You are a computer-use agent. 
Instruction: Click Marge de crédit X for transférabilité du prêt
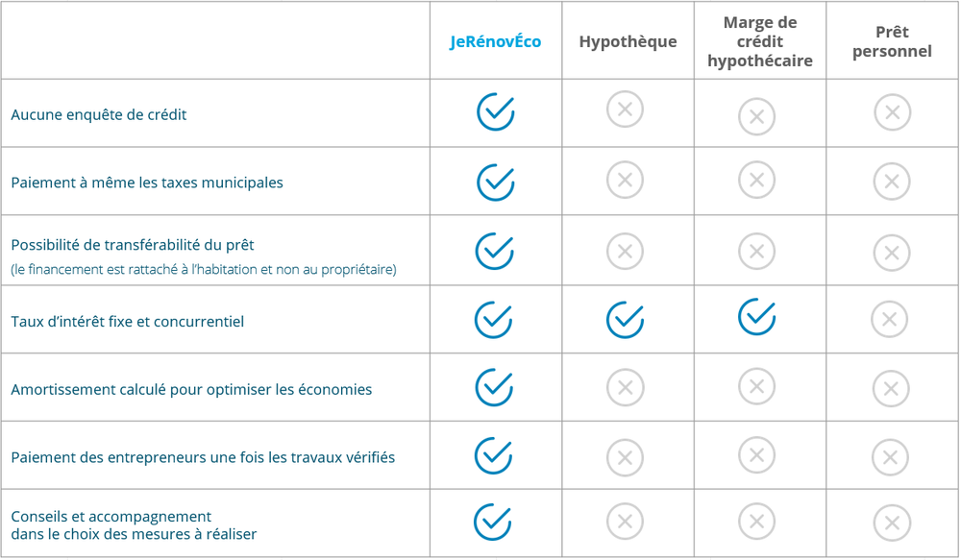click(756, 252)
